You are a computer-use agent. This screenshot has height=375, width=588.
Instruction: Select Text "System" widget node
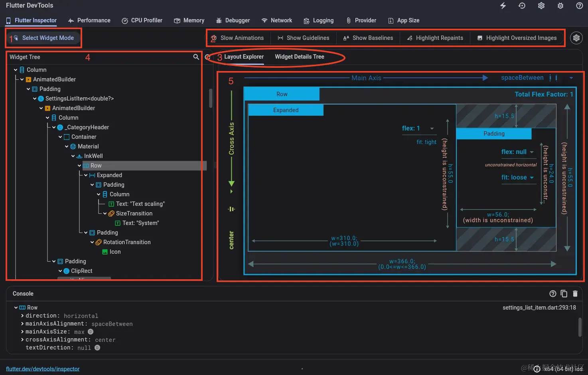pyautogui.click(x=137, y=223)
